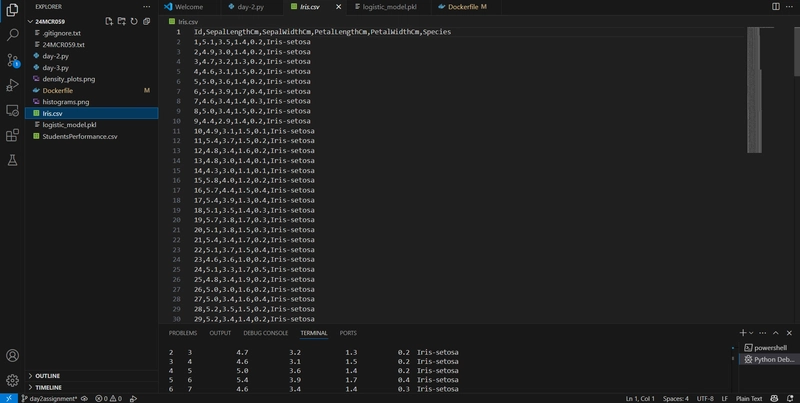Click Plain Text language mode in status bar
The width and height of the screenshot is (800, 403).
[748, 398]
